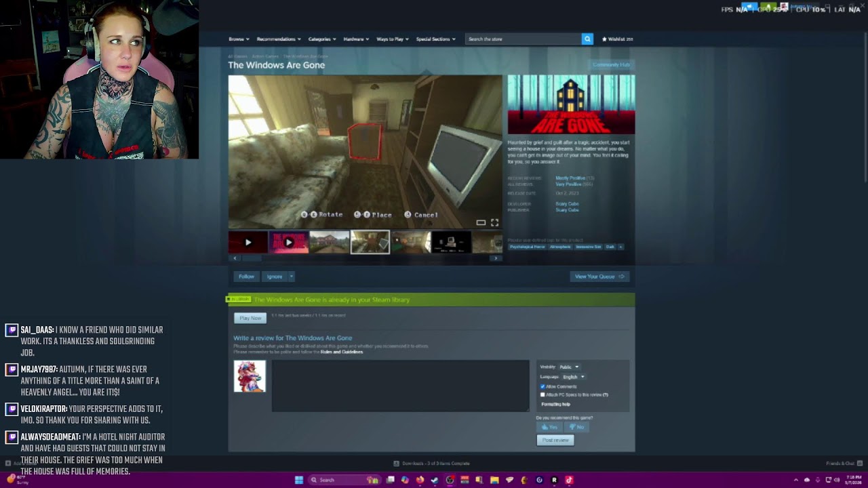Toggle theater mode icon on media viewer

point(481,222)
